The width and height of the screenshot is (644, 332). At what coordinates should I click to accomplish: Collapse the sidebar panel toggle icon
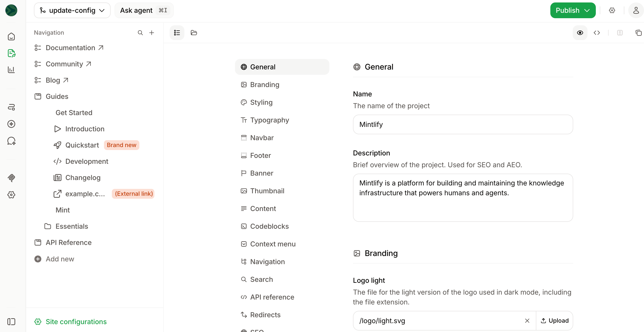pos(11,321)
